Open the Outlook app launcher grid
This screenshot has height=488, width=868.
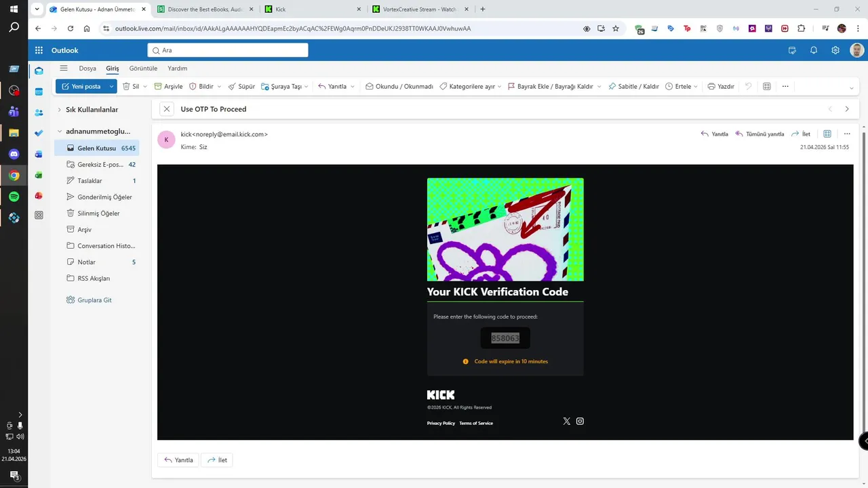click(x=39, y=50)
